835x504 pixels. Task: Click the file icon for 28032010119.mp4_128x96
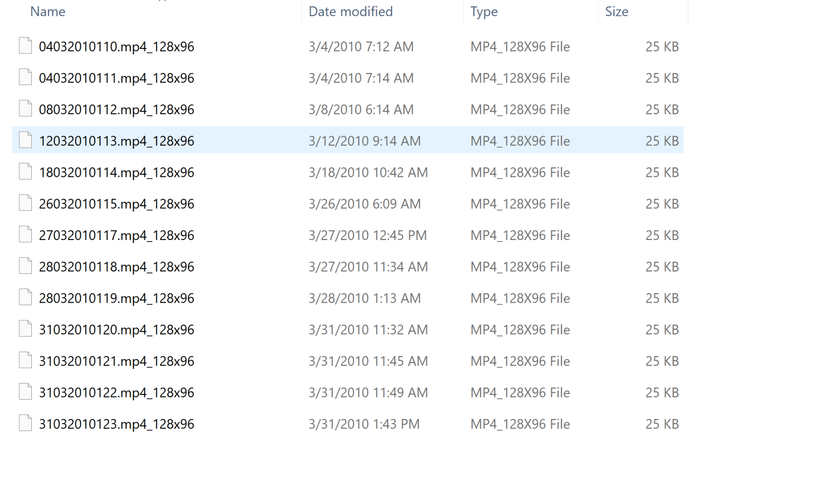click(25, 297)
